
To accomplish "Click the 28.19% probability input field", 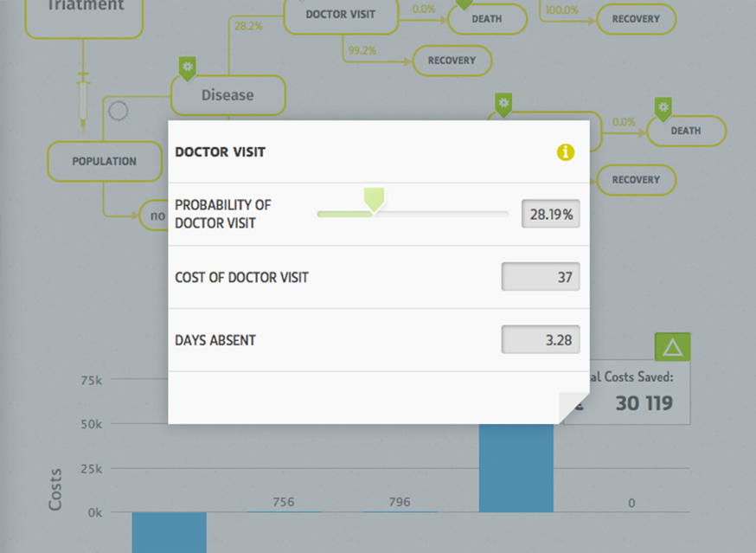I will [x=551, y=214].
